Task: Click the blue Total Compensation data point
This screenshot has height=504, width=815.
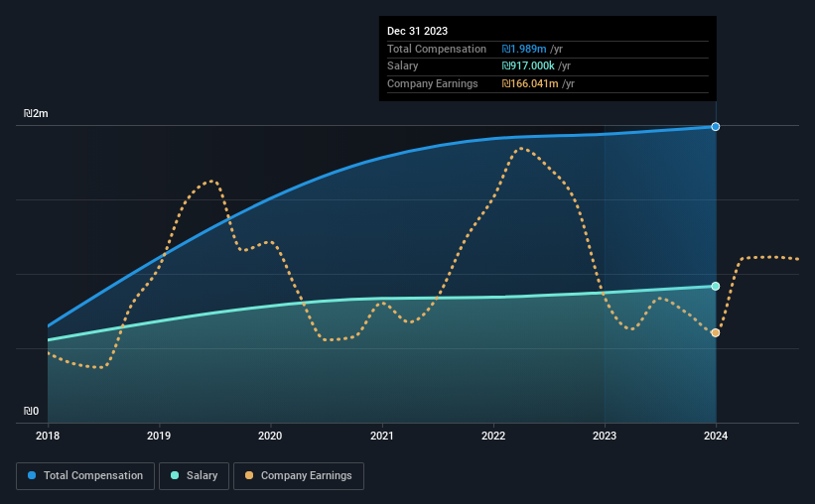Action: click(716, 127)
